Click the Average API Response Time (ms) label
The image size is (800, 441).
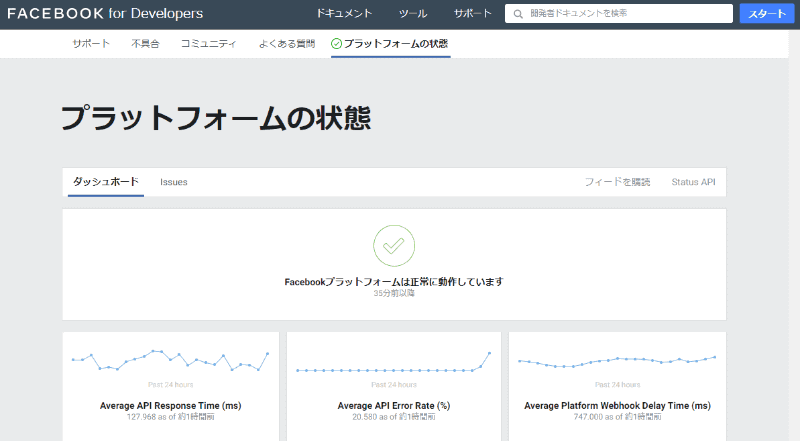point(170,406)
